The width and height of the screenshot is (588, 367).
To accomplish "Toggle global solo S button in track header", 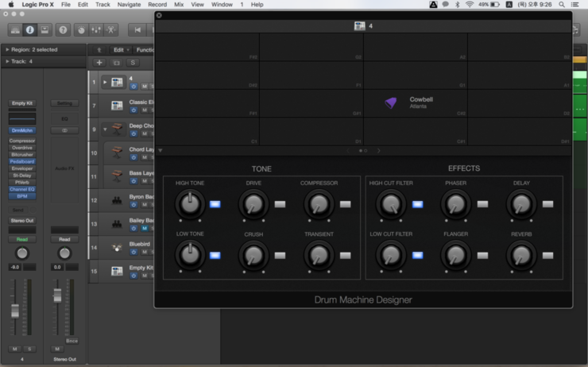I will click(x=133, y=63).
